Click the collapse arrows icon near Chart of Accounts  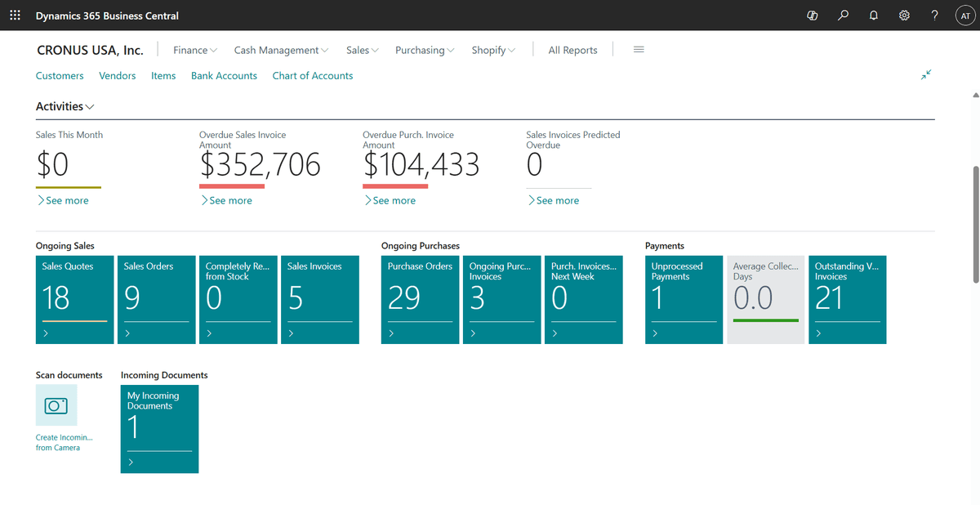pos(926,74)
